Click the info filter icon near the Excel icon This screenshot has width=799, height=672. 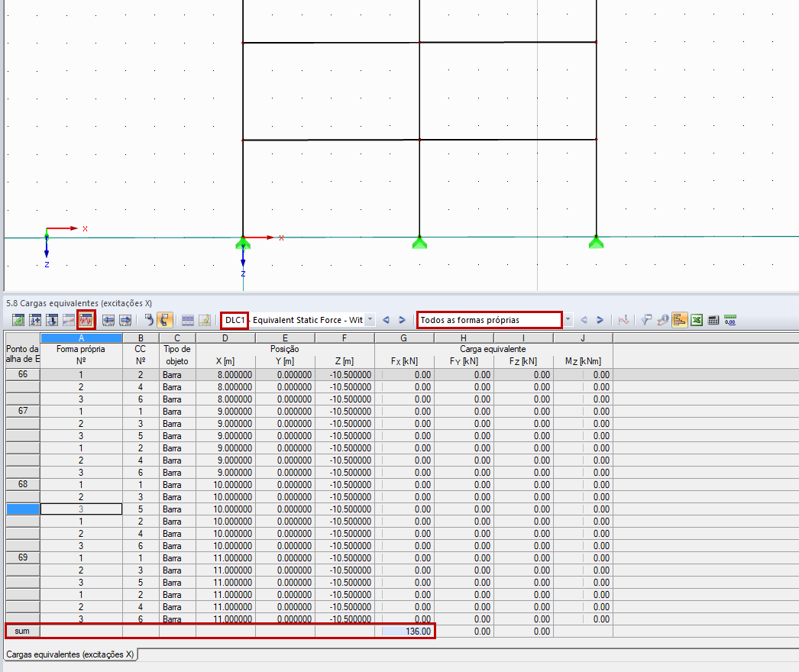(x=663, y=320)
